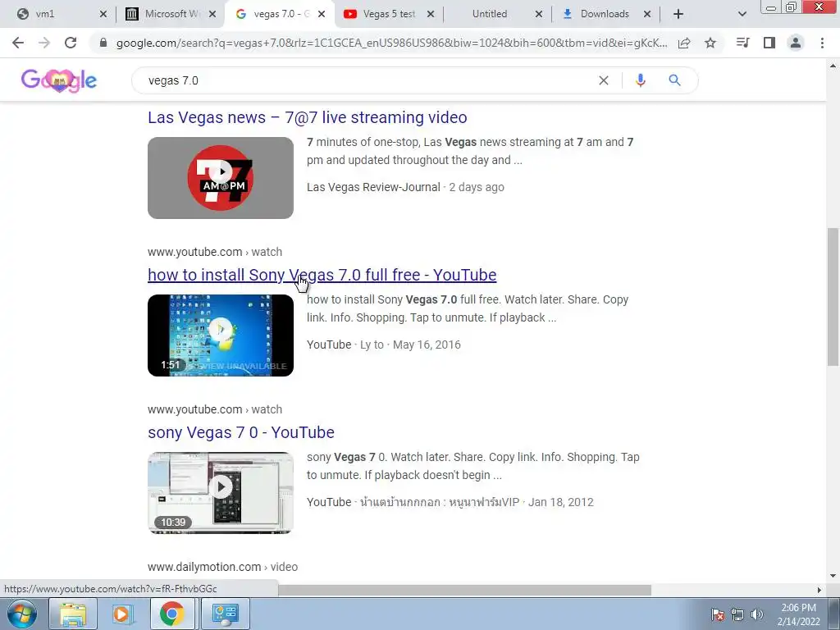
Task: Play the 1:51 video thumbnail
Action: 221,336
